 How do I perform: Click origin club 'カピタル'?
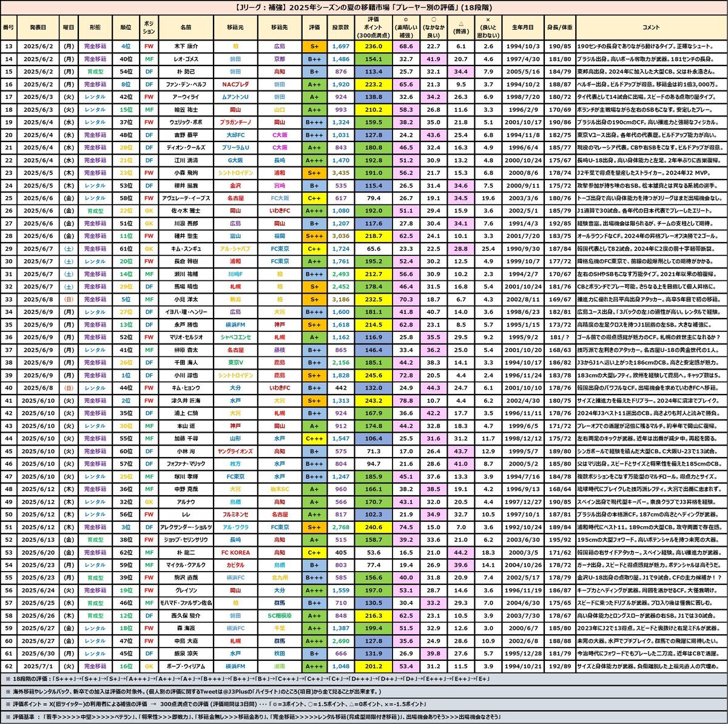(235, 566)
